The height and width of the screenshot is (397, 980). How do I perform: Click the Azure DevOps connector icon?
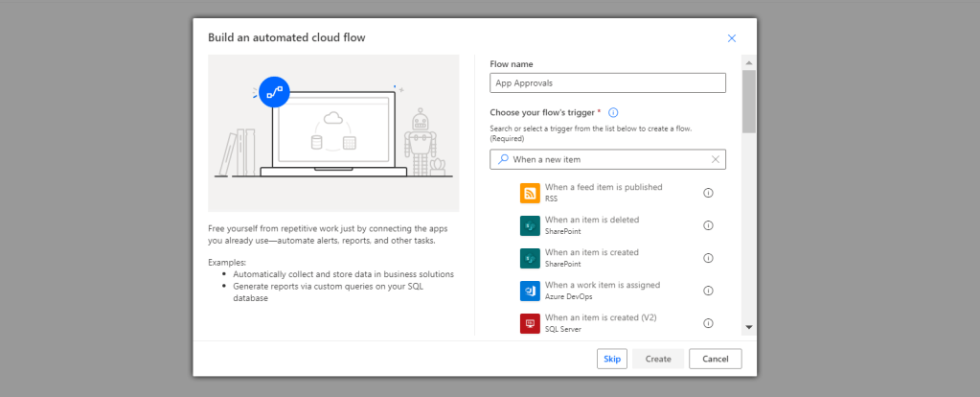(x=531, y=292)
